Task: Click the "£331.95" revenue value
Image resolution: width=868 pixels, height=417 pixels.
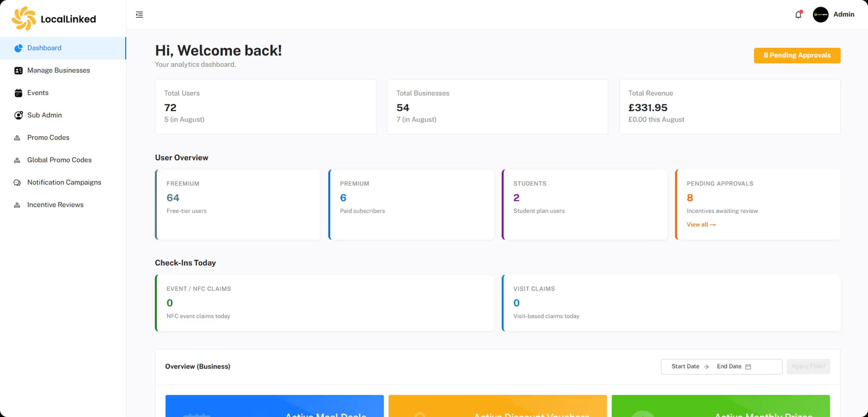Action: pos(648,108)
